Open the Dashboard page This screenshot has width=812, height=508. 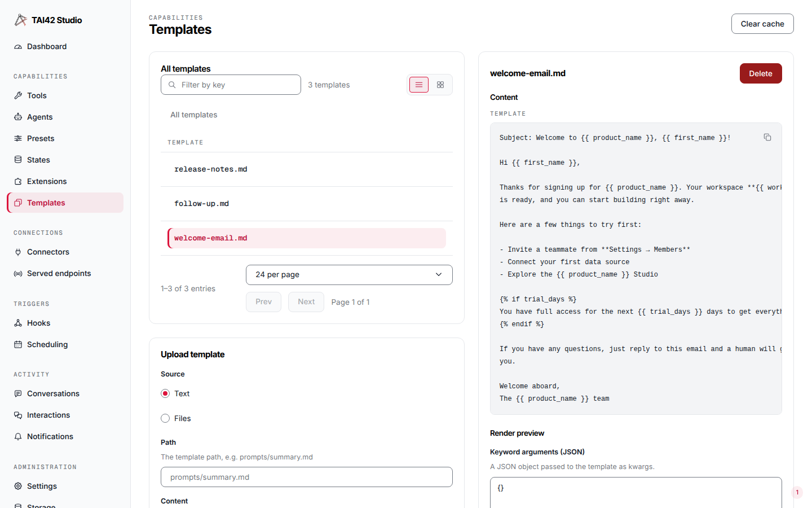[65, 47]
